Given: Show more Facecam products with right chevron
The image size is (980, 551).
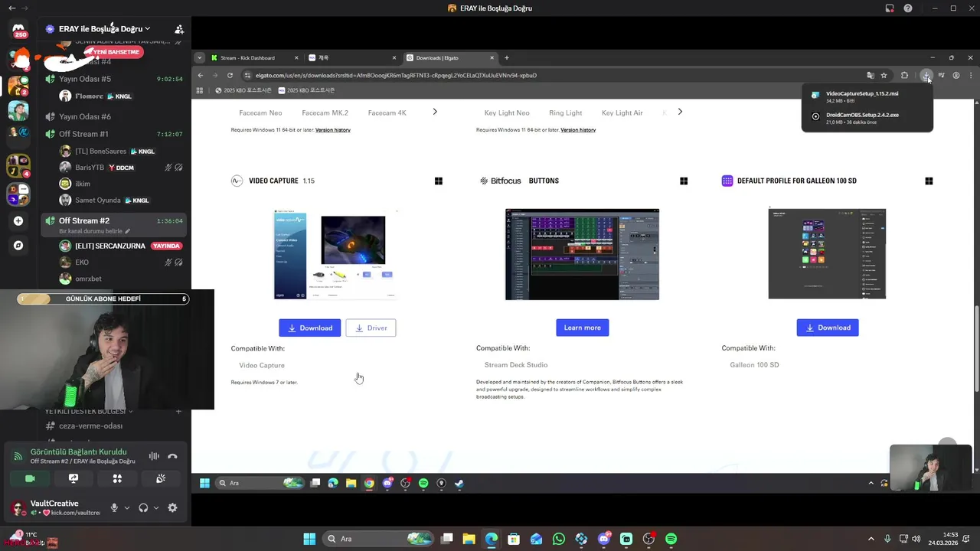Looking at the screenshot, I should pyautogui.click(x=435, y=112).
